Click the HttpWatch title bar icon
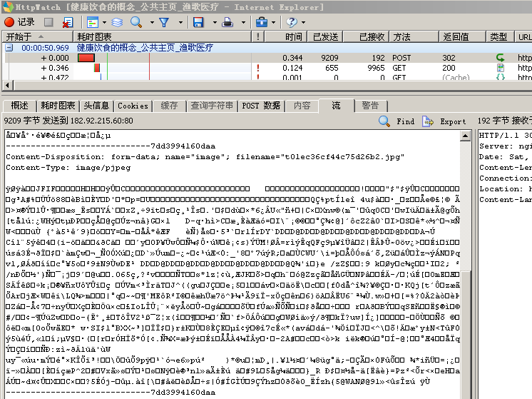Image resolution: width=532 pixels, height=399 pixels. coord(7,7)
